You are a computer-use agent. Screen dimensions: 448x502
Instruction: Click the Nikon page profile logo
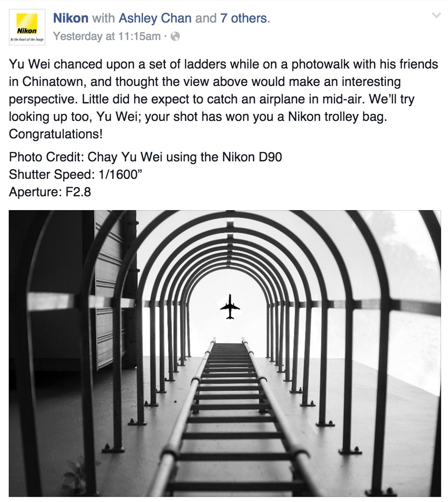(27, 27)
